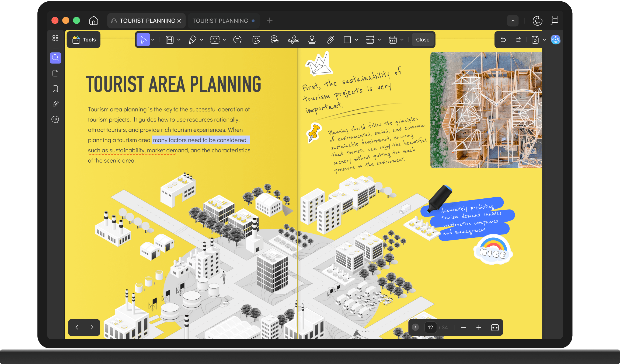Open the signature tool
This screenshot has width=620, height=364.
(294, 40)
